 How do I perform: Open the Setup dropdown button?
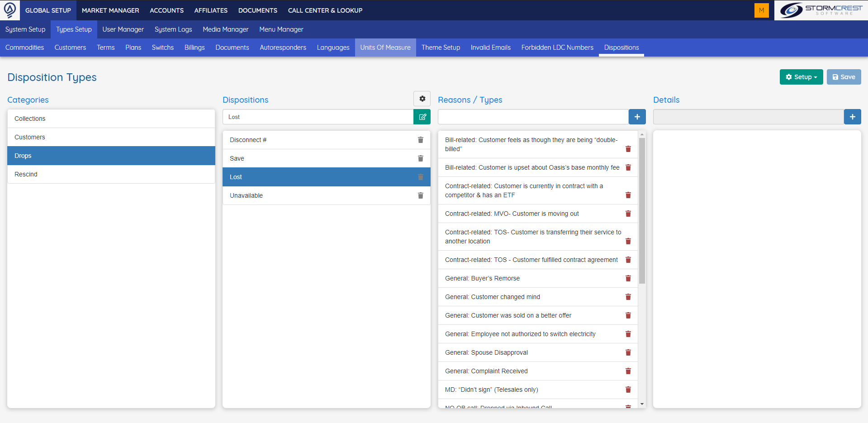click(x=801, y=77)
